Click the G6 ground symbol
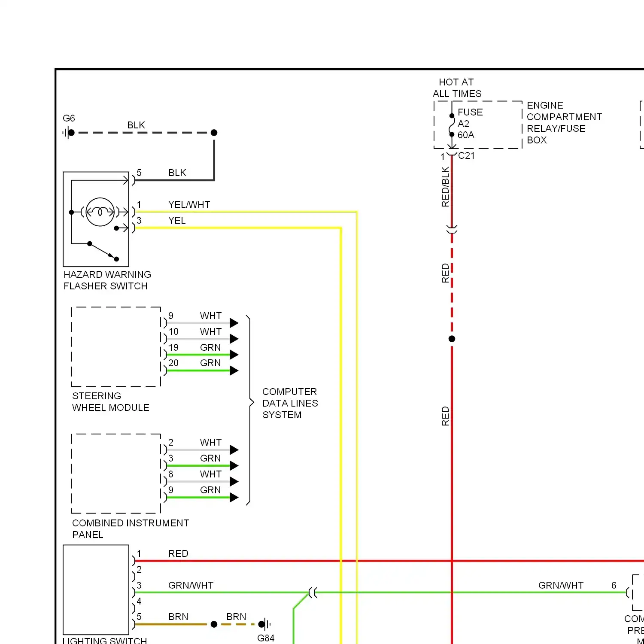 pos(69,133)
